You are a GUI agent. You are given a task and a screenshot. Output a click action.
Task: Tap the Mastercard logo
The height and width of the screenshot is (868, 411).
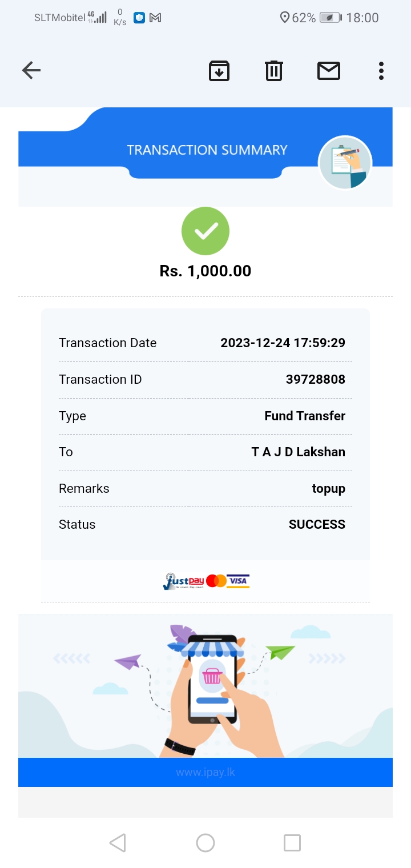[216, 581]
